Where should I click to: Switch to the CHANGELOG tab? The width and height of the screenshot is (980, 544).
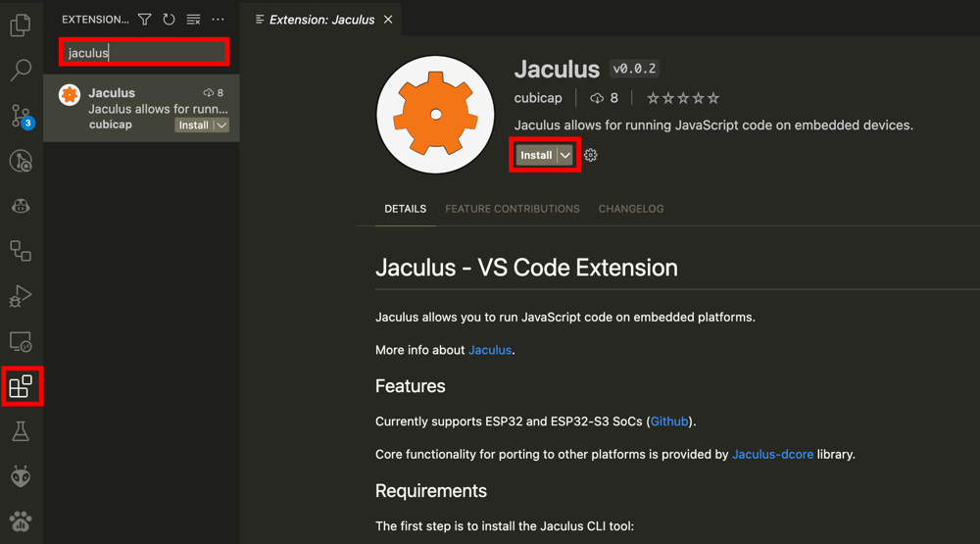pos(631,209)
